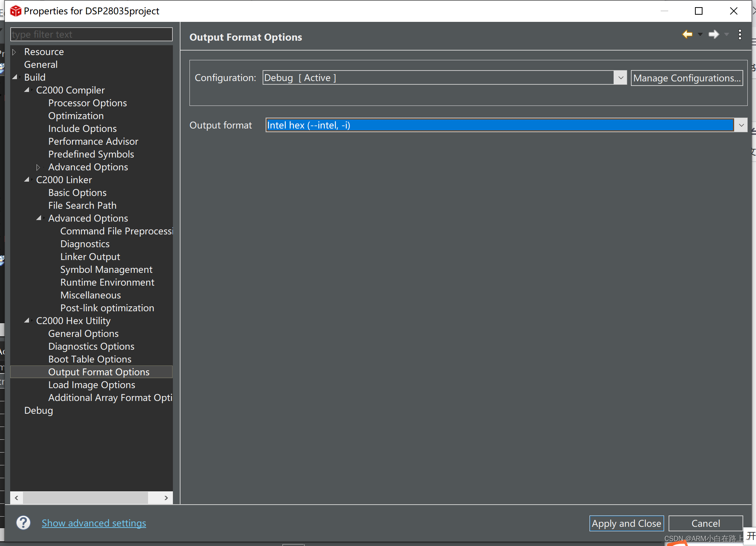Click Apply and Close button
Viewport: 756px width, 546px height.
click(x=626, y=523)
